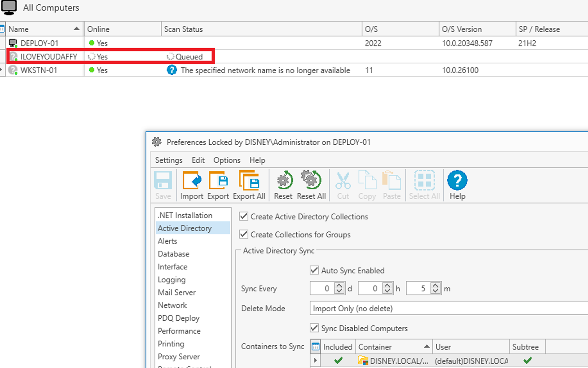Click the minutes stepper in Sync Every
Screen dimensions: 588x368
[435, 288]
